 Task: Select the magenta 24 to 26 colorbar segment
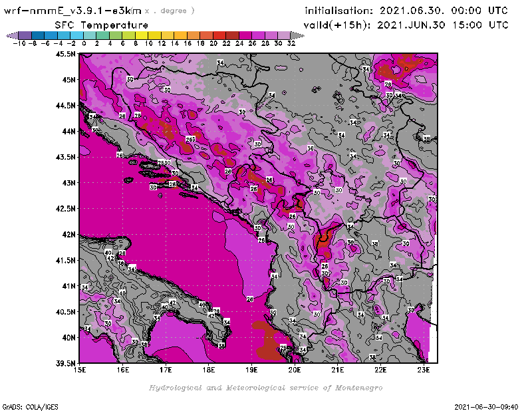[245, 35]
